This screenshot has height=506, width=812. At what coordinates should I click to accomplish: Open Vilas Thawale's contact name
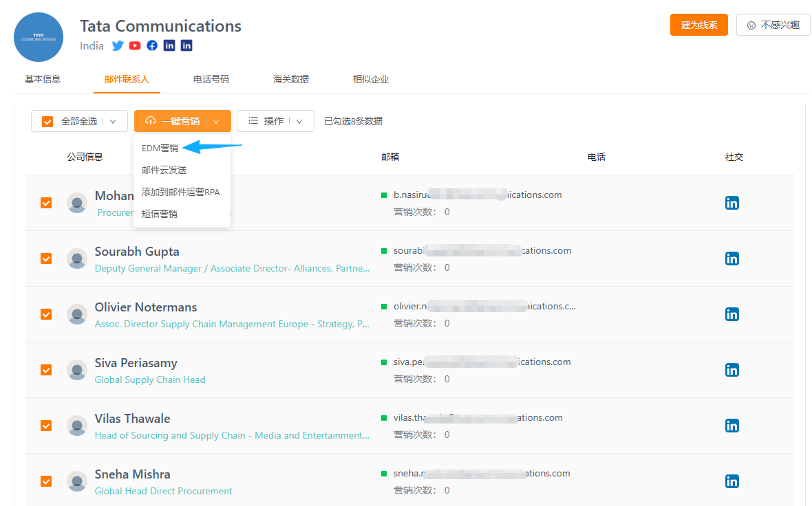[132, 419]
